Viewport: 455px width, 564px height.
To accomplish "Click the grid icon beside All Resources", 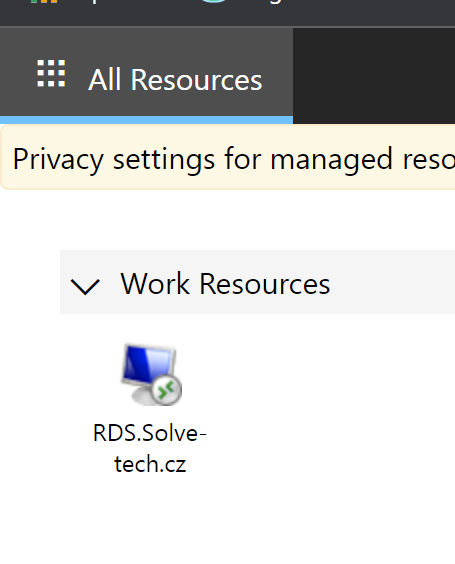I will (51, 73).
